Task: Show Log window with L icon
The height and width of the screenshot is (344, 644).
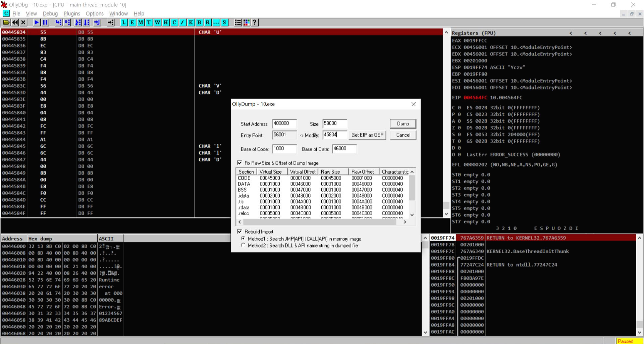Action: point(124,22)
